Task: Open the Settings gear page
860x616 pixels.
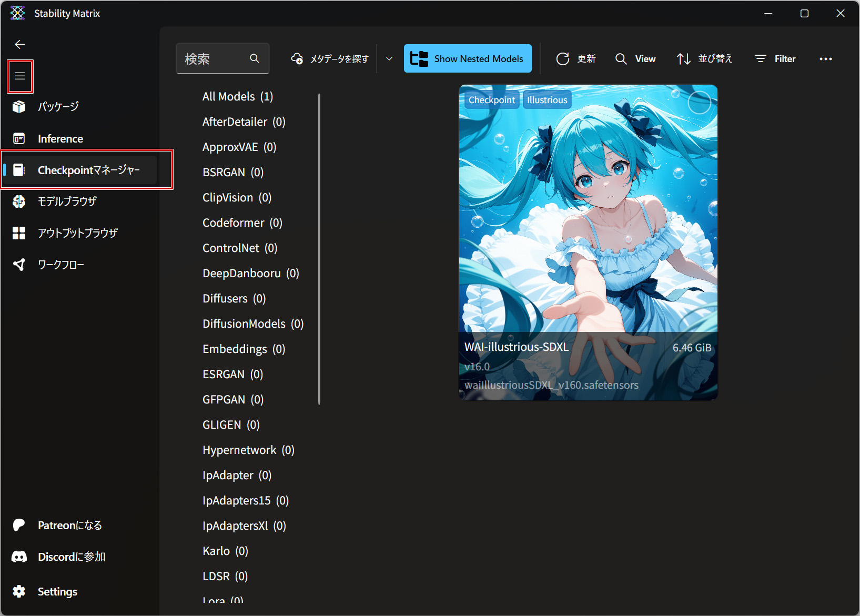Action: click(x=57, y=592)
